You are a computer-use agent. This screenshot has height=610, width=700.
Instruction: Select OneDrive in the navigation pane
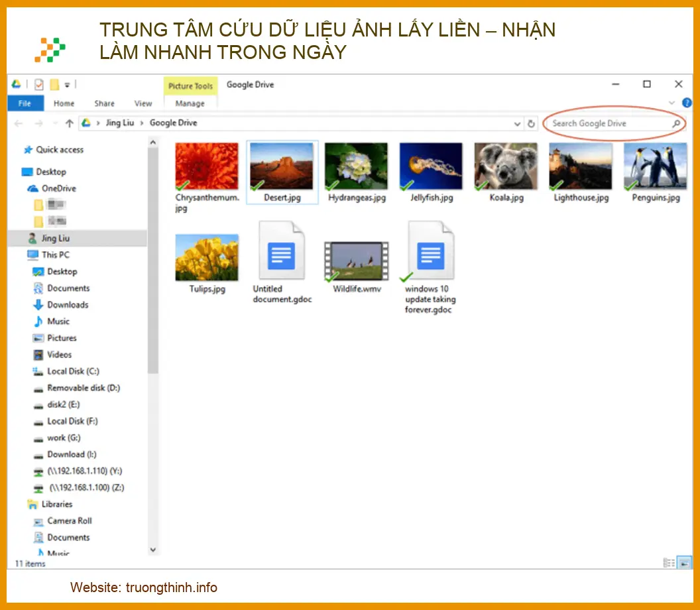click(52, 188)
